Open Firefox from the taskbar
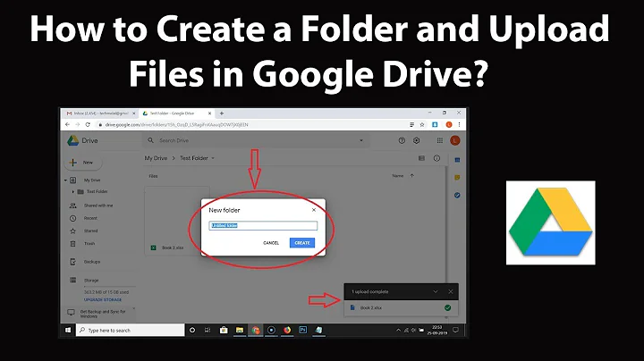The width and height of the screenshot is (644, 361). pyautogui.click(x=287, y=330)
